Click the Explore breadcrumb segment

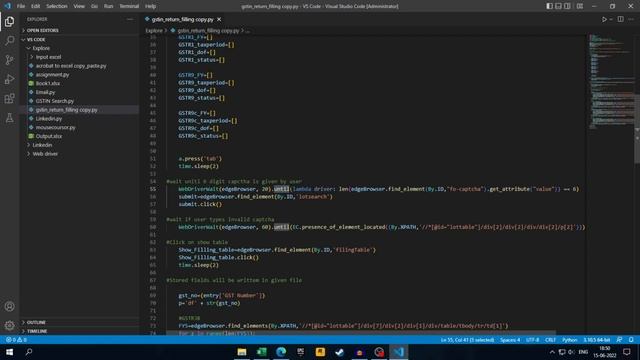[154, 31]
